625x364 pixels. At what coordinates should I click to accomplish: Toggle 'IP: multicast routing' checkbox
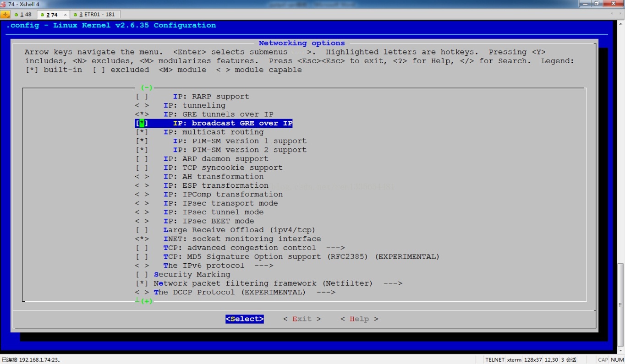point(142,132)
